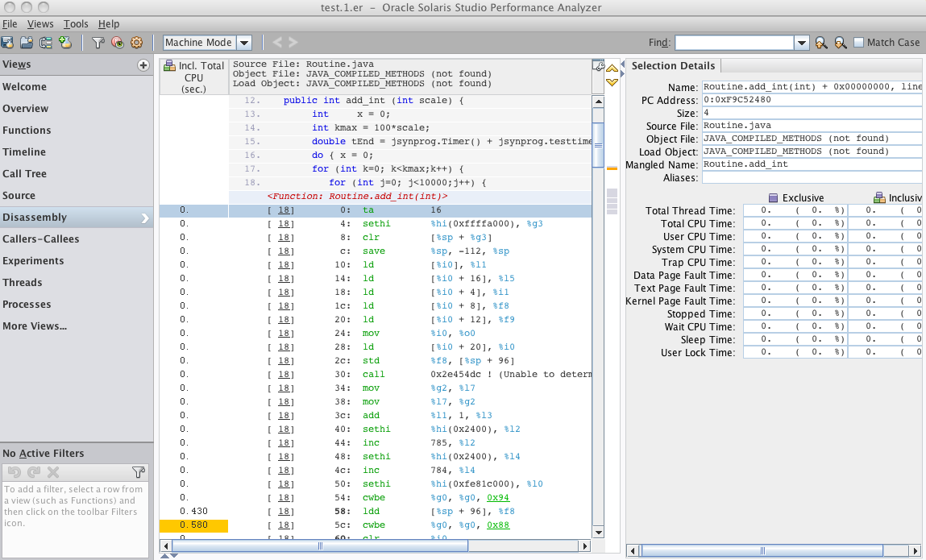Click the disassembly scroll up arrow
The height and width of the screenshot is (560, 926).
click(x=598, y=102)
